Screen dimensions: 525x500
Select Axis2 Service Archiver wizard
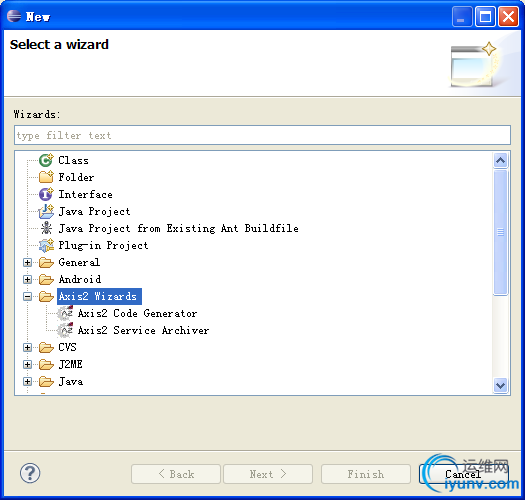(x=143, y=331)
